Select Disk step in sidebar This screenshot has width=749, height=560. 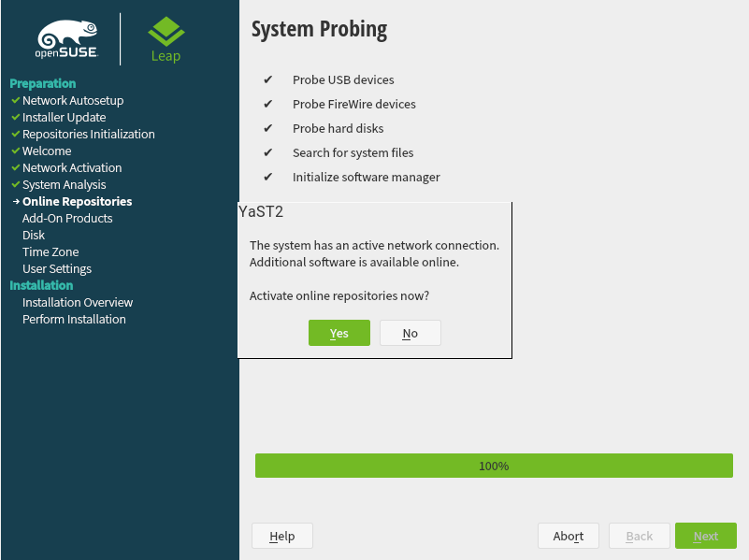34,235
